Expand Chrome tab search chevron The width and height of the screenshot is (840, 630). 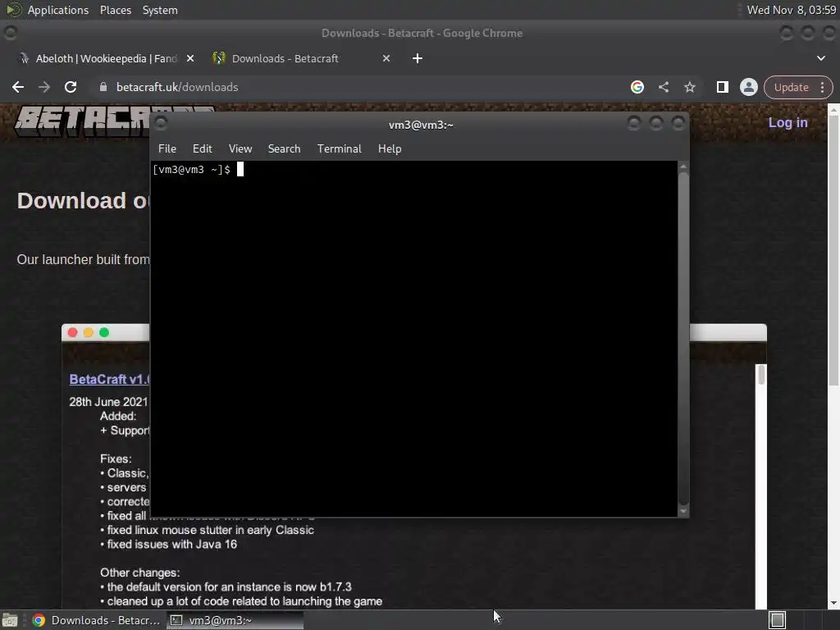pos(820,58)
